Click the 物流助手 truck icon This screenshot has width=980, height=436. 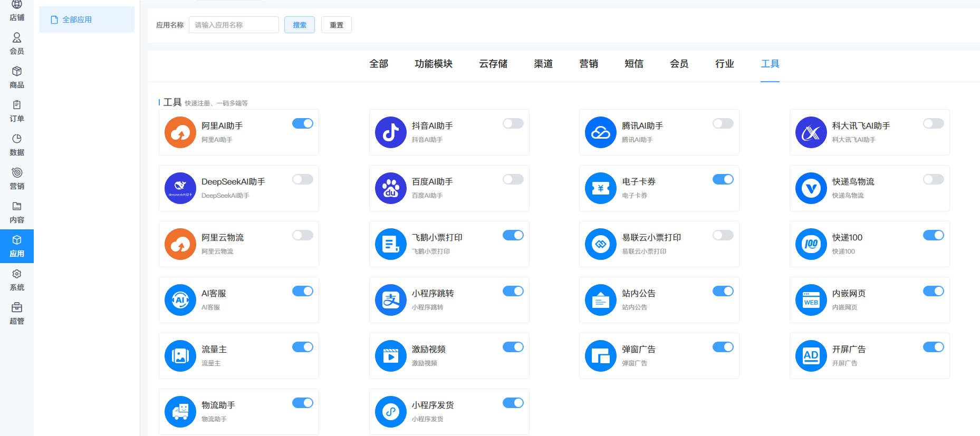(180, 412)
